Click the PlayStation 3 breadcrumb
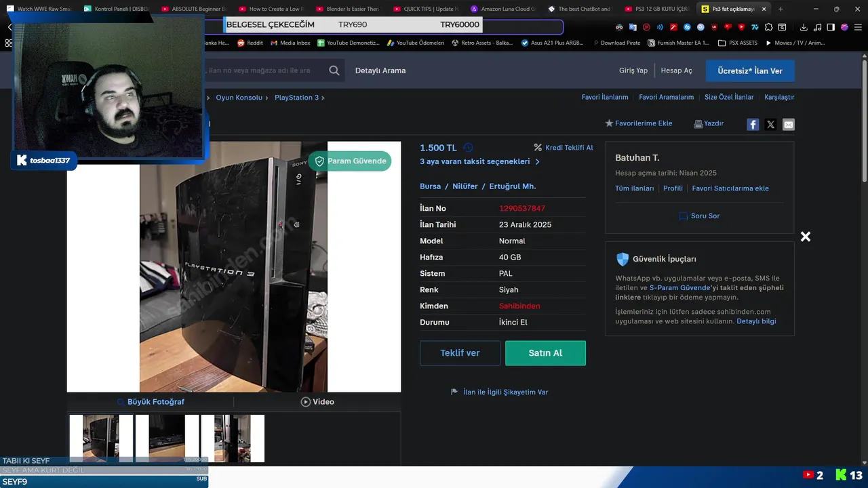This screenshot has height=488, width=868. (x=296, y=98)
